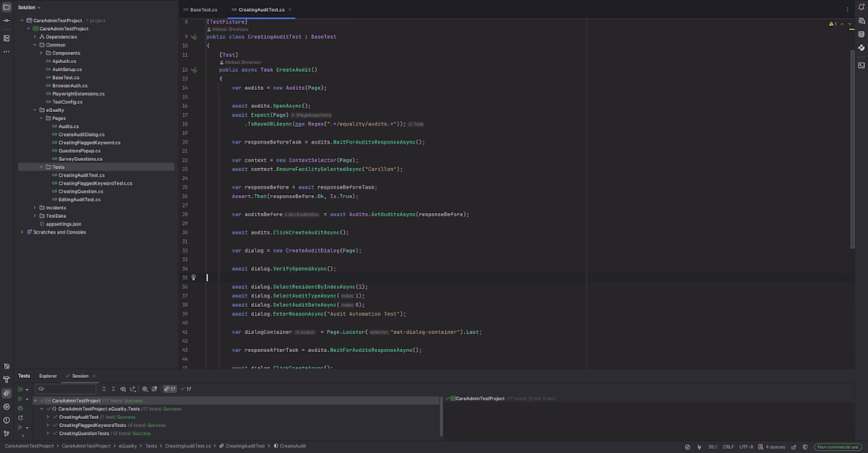The width and height of the screenshot is (868, 453).
Task: Open editor tab options kebab menu
Action: pyautogui.click(x=847, y=9)
